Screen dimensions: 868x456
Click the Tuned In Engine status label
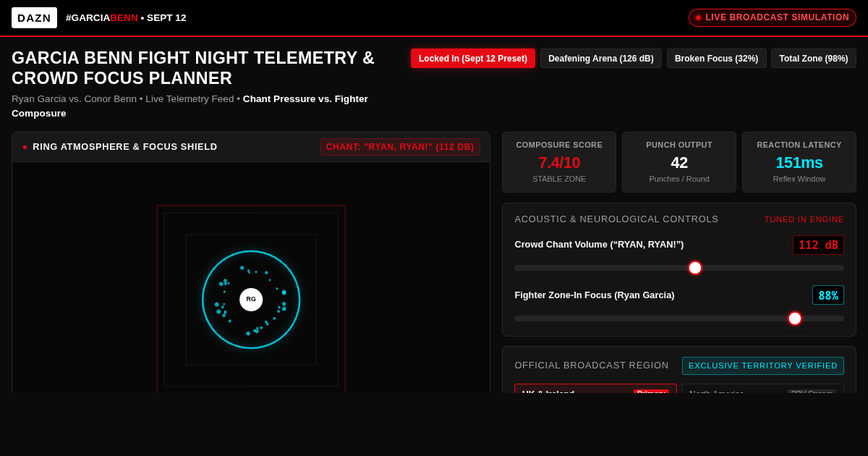[x=804, y=219]
